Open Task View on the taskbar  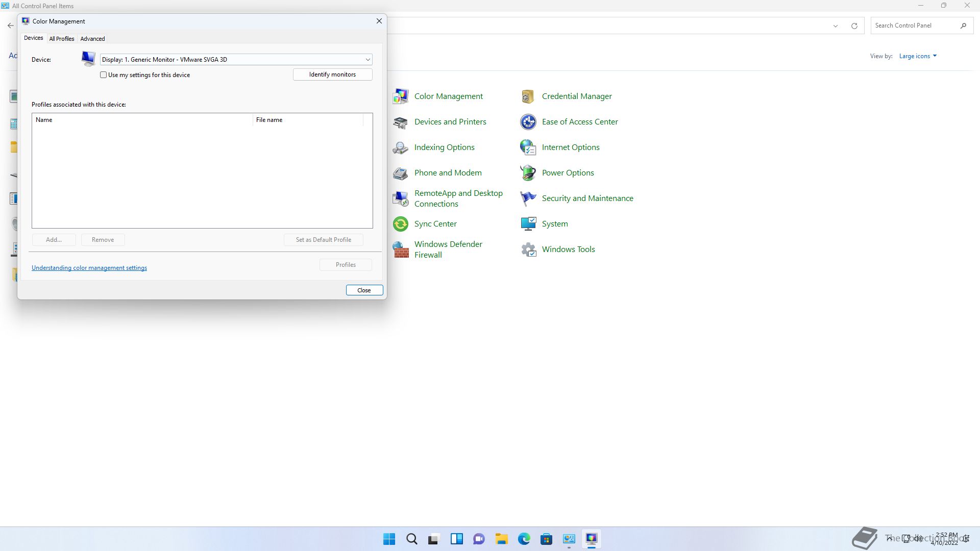(x=434, y=539)
